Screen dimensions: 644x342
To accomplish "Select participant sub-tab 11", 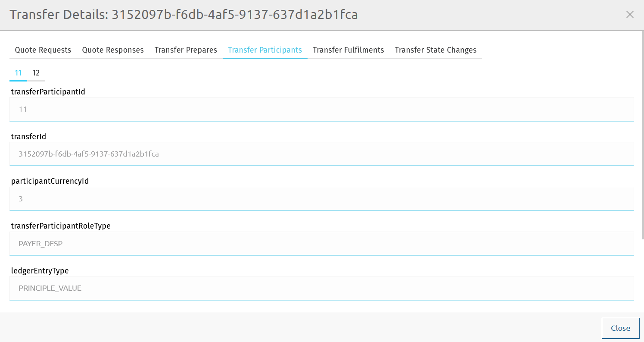I will click(18, 73).
